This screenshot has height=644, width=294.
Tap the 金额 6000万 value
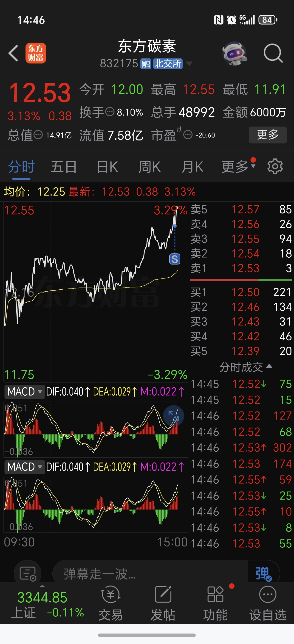click(x=268, y=112)
